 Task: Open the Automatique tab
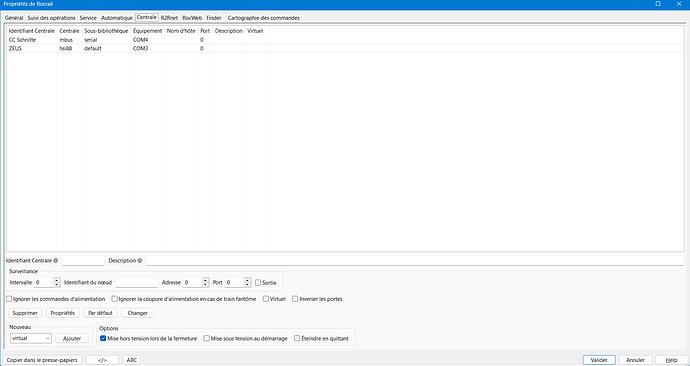point(117,18)
